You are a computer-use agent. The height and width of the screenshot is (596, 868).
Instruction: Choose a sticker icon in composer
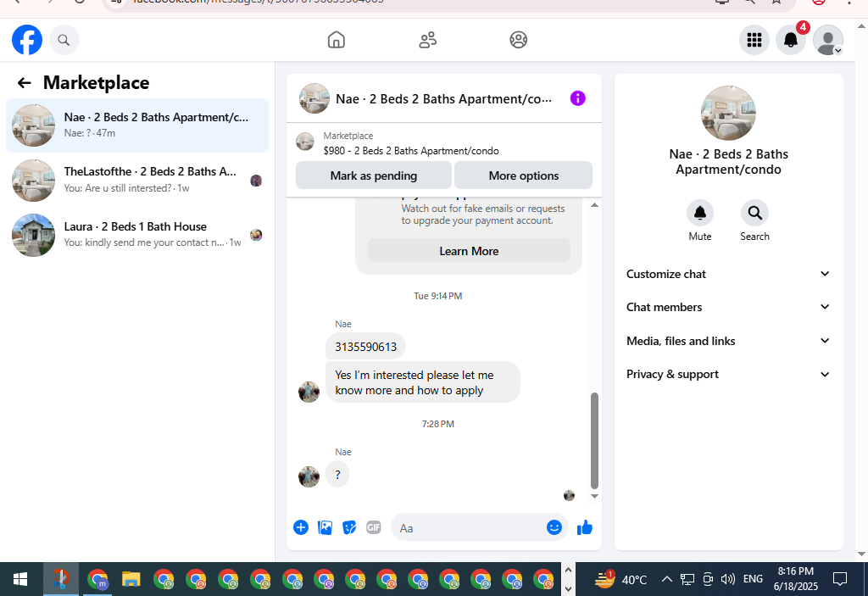pos(349,527)
